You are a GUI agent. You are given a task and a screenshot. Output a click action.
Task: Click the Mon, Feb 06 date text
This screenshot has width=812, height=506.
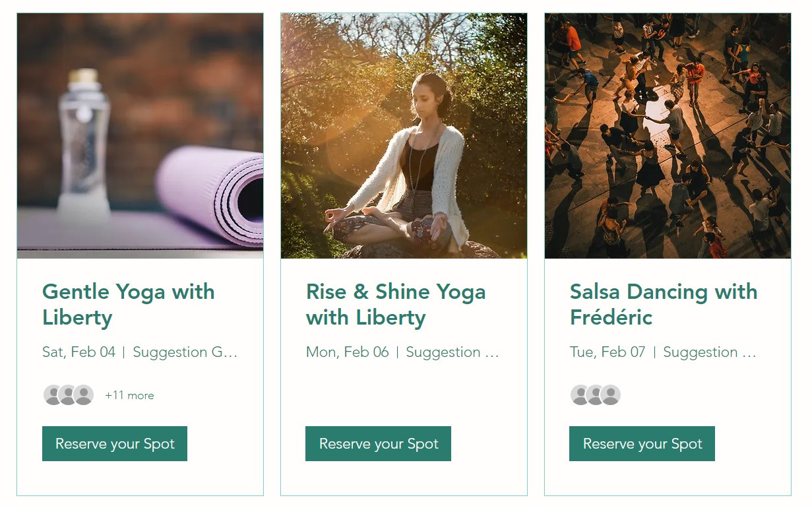347,352
